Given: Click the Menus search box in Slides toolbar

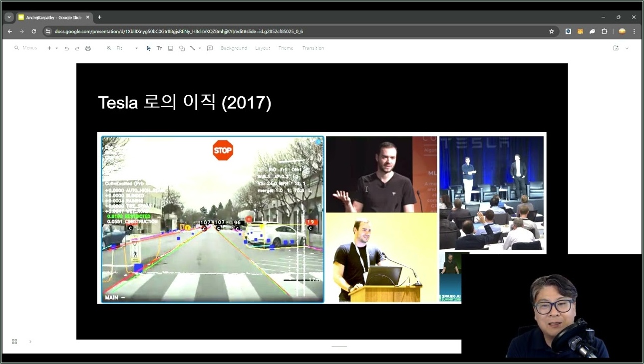Looking at the screenshot, I should click(x=26, y=48).
